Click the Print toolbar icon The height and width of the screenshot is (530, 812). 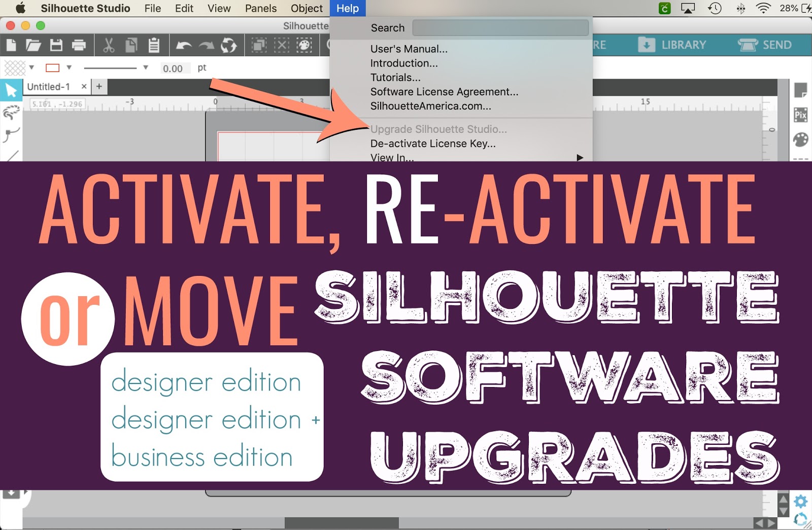click(79, 45)
